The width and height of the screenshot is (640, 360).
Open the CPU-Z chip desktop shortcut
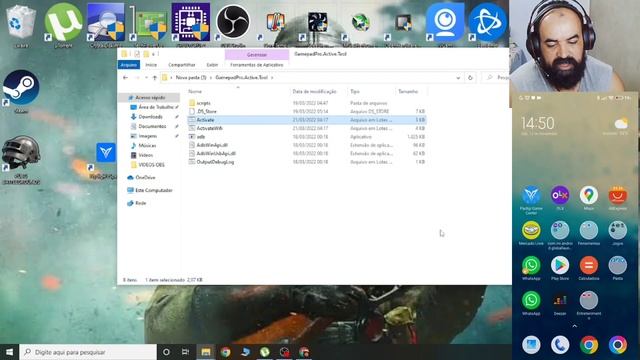[191, 23]
